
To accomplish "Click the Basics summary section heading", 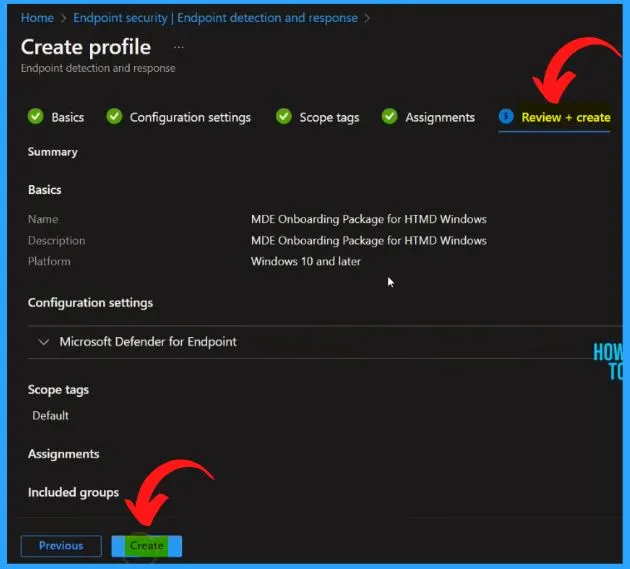I will tap(45, 190).
